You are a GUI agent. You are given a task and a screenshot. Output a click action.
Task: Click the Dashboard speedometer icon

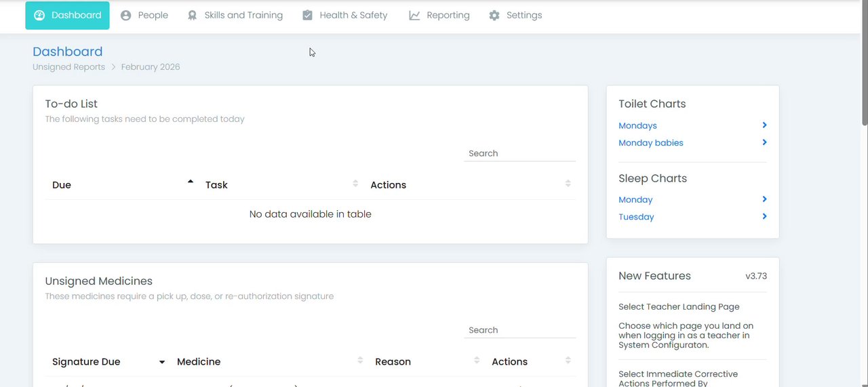(39, 16)
